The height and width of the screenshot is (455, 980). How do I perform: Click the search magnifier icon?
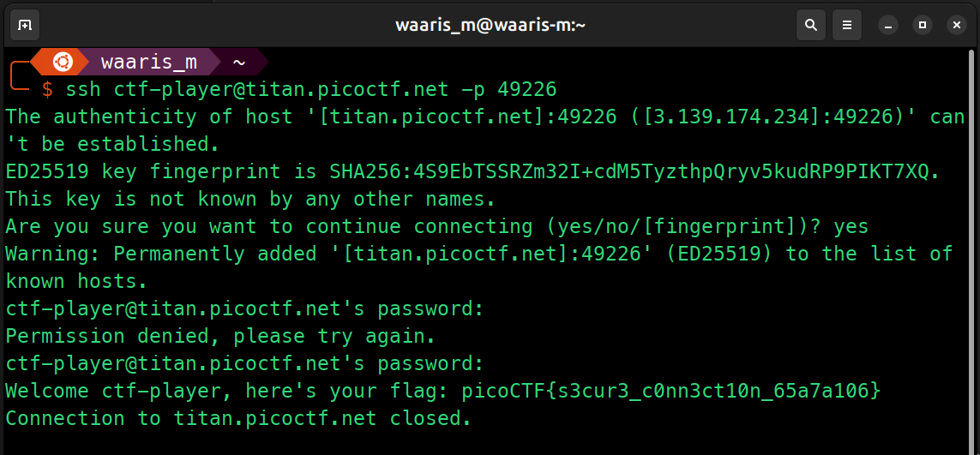(810, 25)
